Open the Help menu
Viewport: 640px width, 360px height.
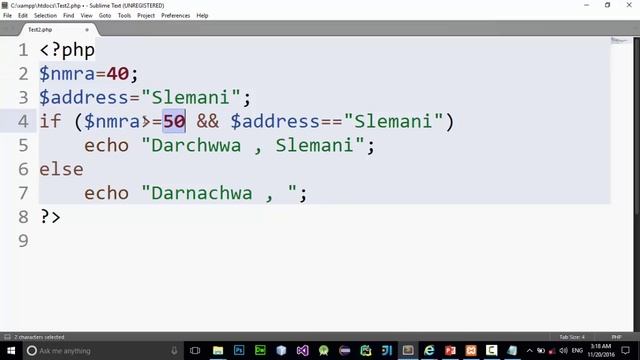[x=202, y=16]
